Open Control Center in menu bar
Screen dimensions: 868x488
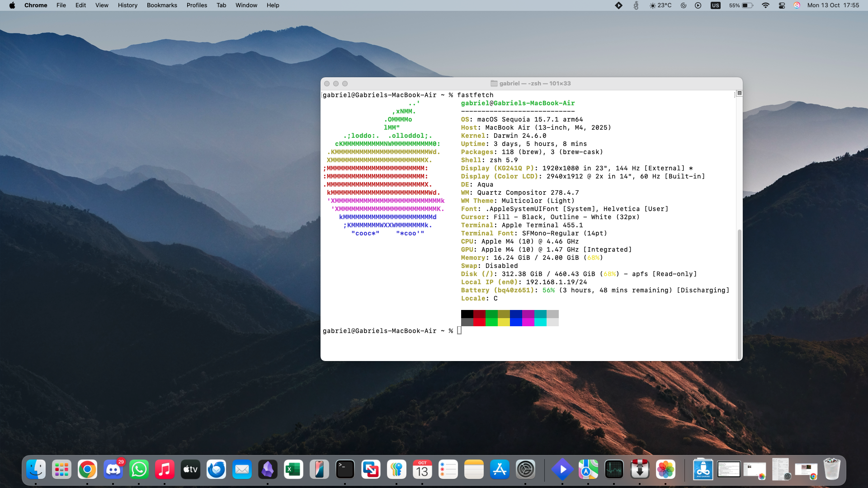[782, 5]
